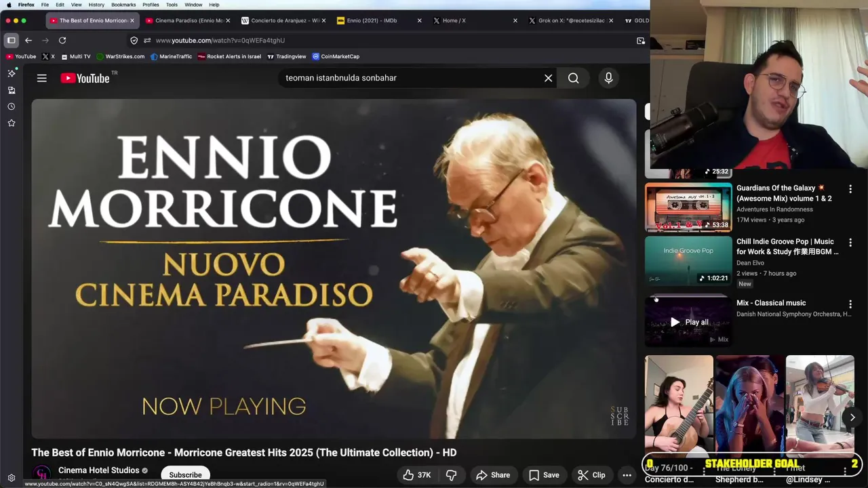Open the Mix - Classical music title
This screenshot has width=868, height=488.
click(x=771, y=303)
